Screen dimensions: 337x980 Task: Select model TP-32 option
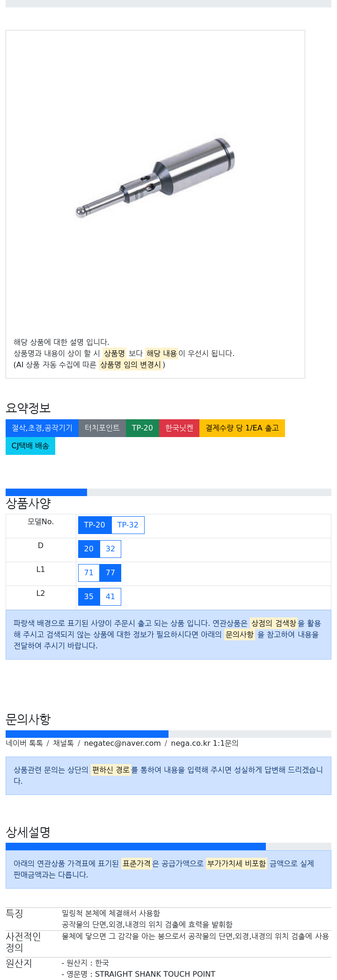pos(128,525)
